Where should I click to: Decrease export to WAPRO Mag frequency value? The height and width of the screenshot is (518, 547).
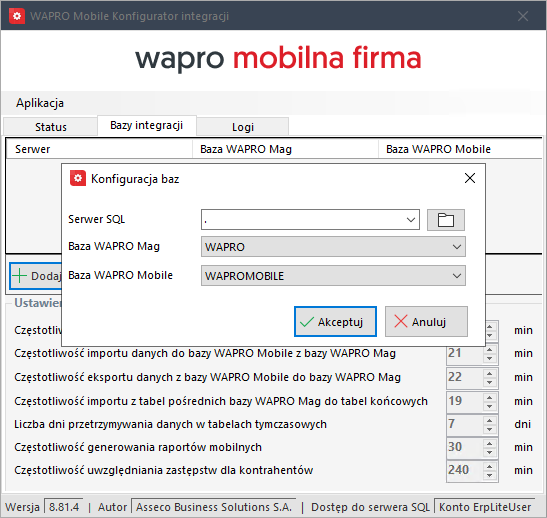pos(490,382)
